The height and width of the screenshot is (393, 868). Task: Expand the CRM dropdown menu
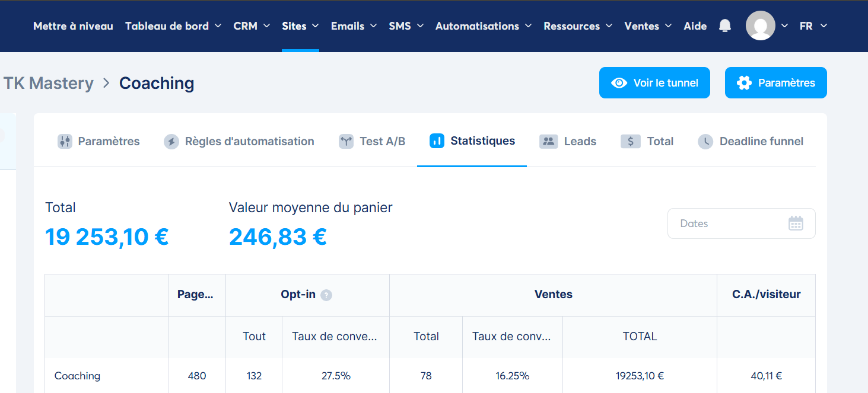tap(251, 26)
